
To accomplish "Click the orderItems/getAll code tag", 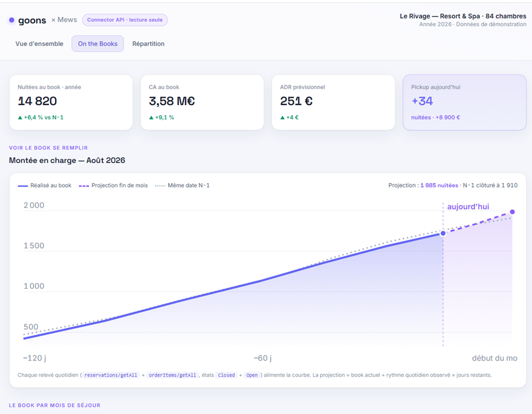I will 172,375.
